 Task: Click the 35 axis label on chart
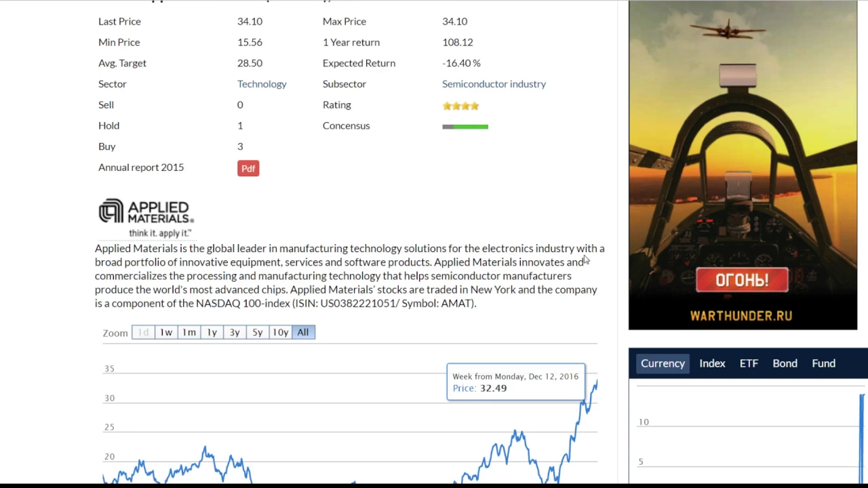109,369
